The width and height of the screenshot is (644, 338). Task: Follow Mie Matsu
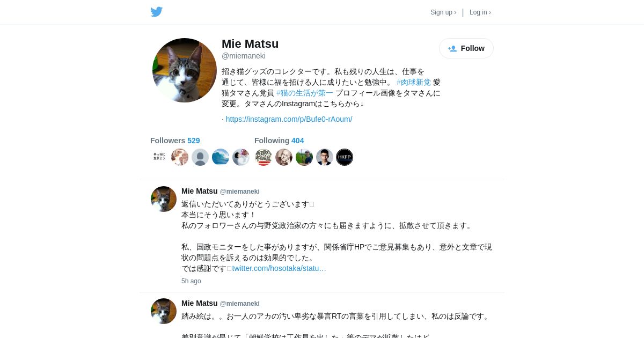[466, 48]
